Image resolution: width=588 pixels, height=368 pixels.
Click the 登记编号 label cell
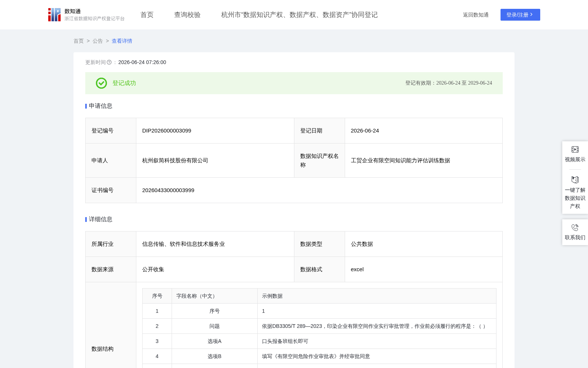click(111, 131)
